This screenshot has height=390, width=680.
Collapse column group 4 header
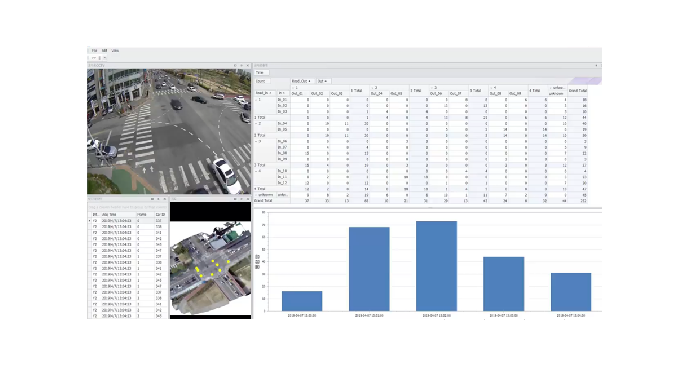click(491, 88)
